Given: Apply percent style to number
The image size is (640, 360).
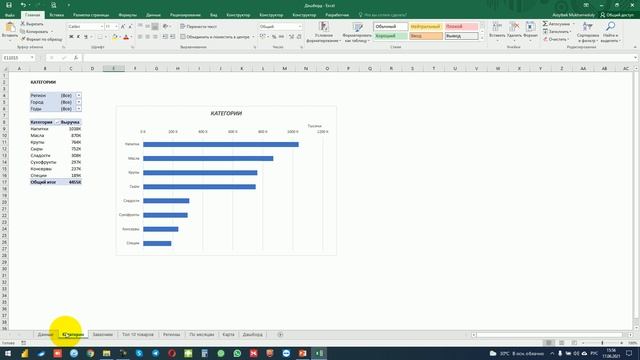Looking at the screenshot, I should [274, 37].
